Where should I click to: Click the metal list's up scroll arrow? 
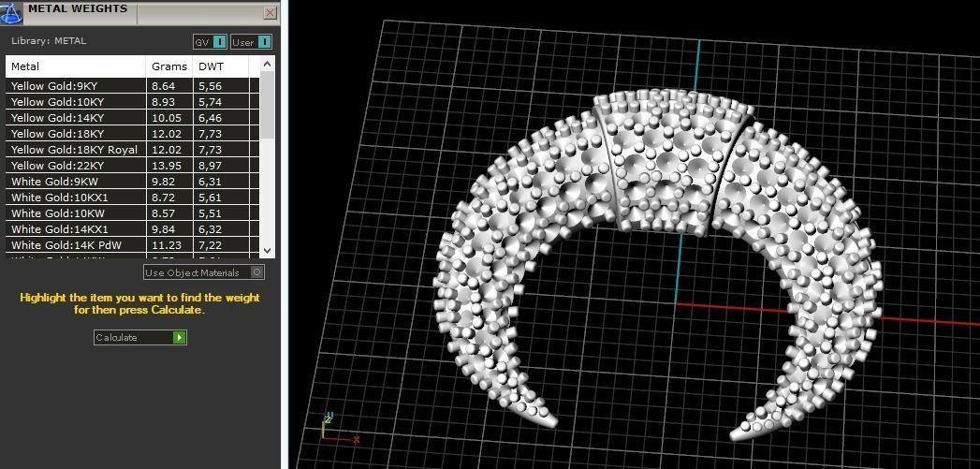268,64
